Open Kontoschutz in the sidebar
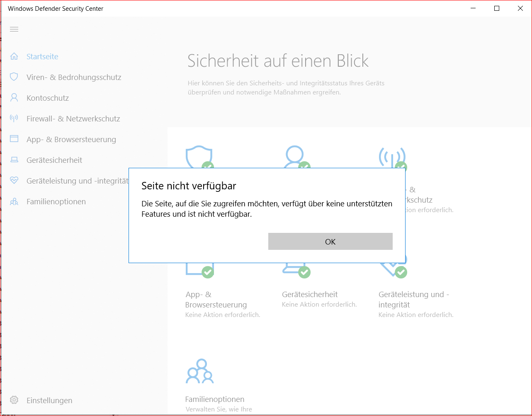 coord(48,98)
